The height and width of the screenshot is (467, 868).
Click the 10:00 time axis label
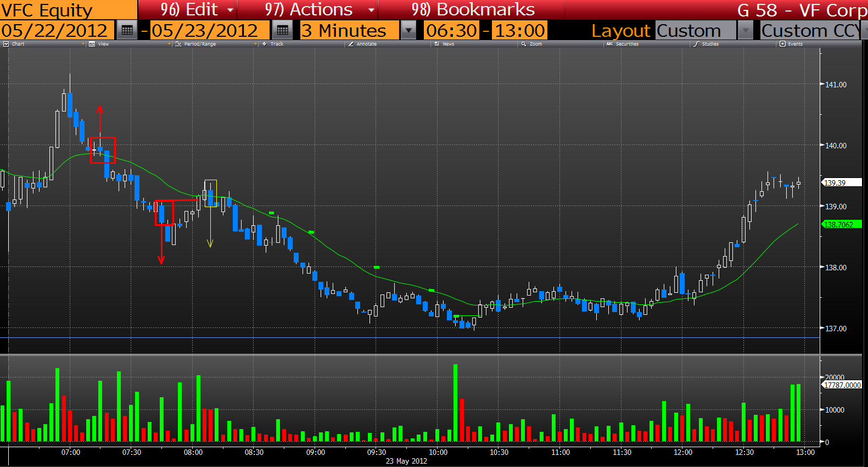(438, 452)
